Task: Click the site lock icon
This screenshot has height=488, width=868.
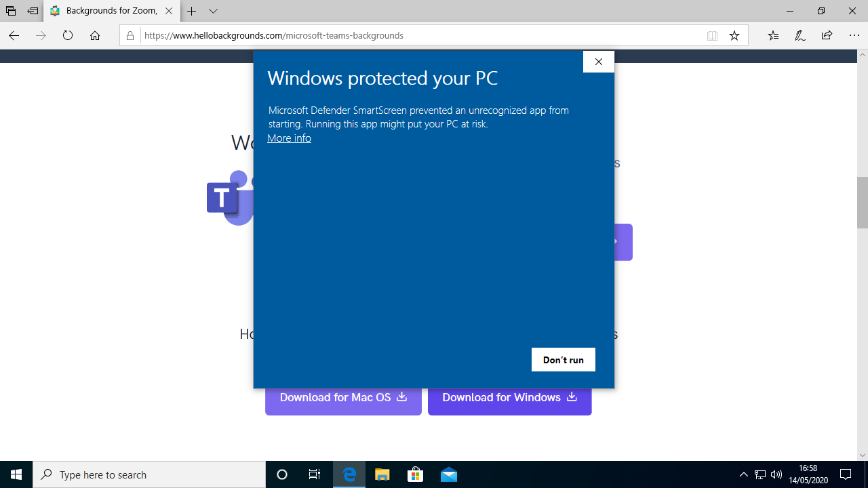Action: pyautogui.click(x=130, y=35)
